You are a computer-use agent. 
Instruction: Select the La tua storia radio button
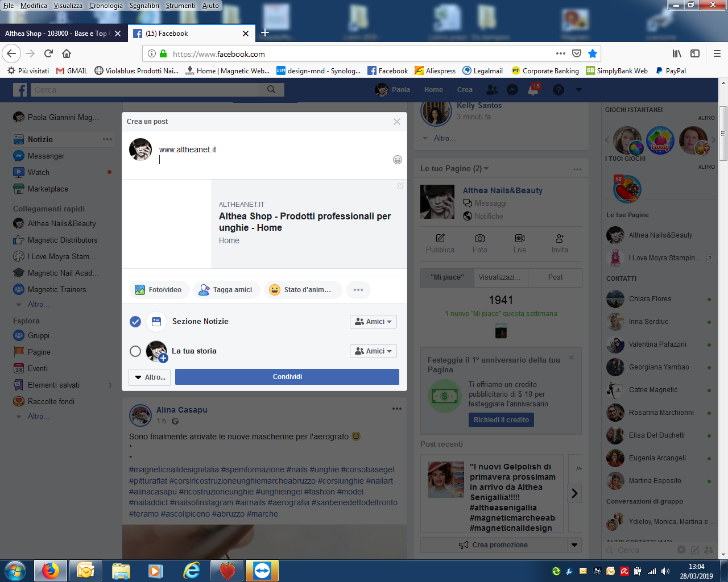tap(135, 351)
